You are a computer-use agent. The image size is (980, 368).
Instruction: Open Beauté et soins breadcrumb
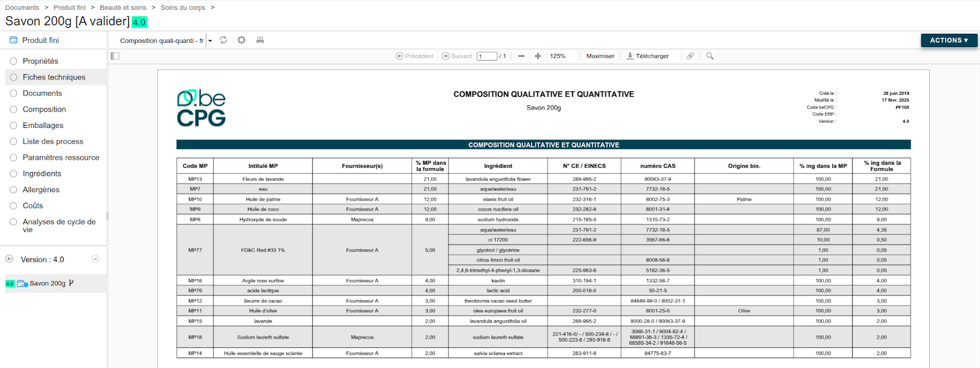coord(123,7)
